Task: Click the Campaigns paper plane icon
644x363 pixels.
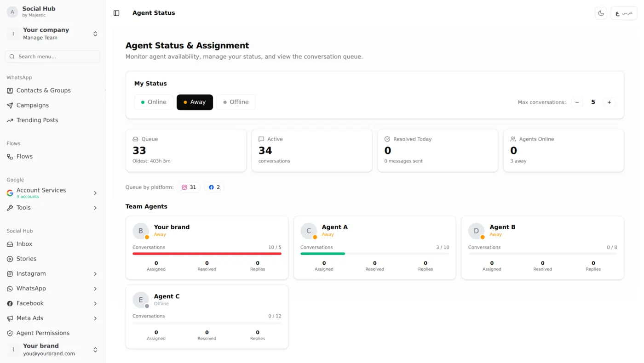Action: (x=10, y=105)
